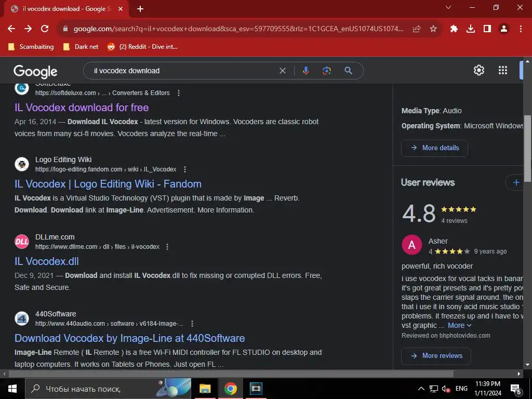The height and width of the screenshot is (399, 532).
Task: Open the Extensions puzzle icon
Action: click(x=454, y=29)
